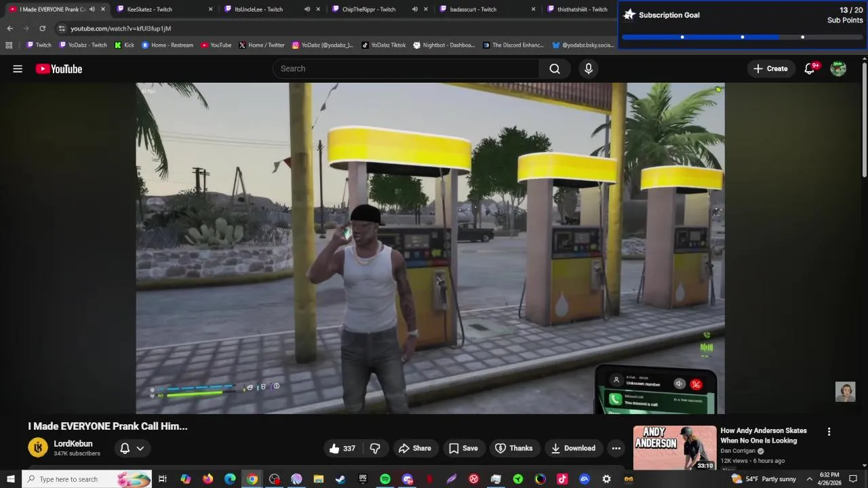Open the LordKebun channel avatar
This screenshot has height=488, width=868.
(x=38, y=447)
